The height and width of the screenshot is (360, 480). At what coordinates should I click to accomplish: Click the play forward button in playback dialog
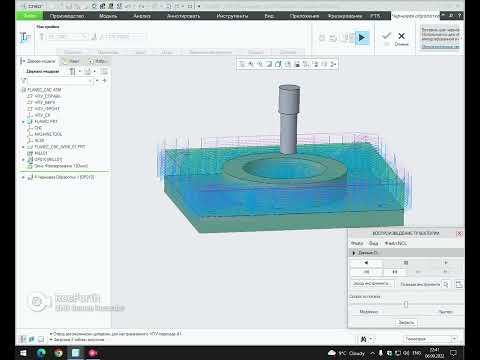(x=446, y=263)
